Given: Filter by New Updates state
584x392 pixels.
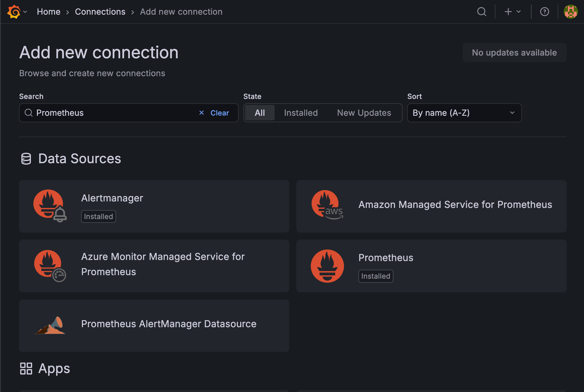Looking at the screenshot, I should coord(364,113).
